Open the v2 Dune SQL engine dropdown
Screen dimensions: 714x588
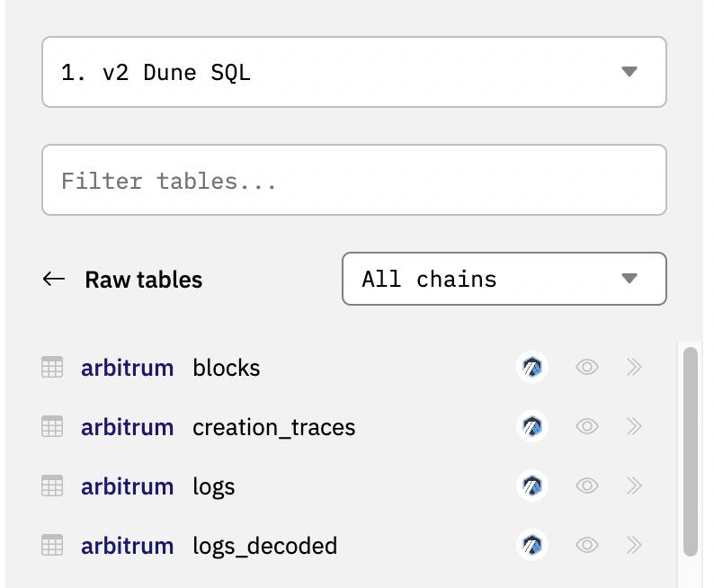[354, 72]
